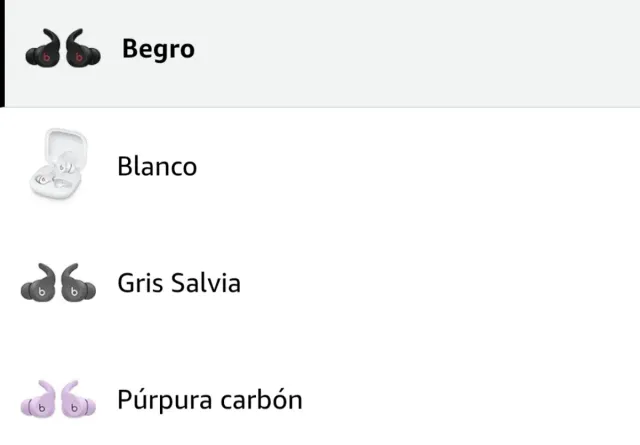Pick the Gris Salvia label
Viewport: 640px width, 445px height.
coord(179,284)
